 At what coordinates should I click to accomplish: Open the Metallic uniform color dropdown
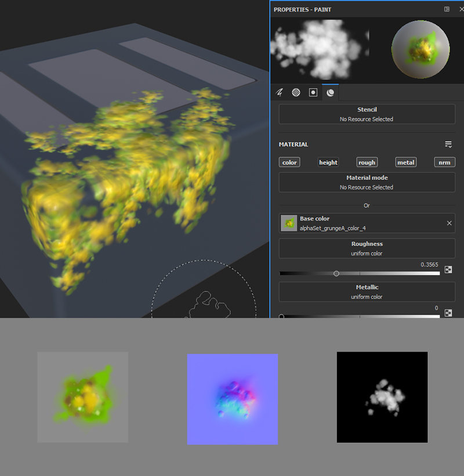click(x=367, y=292)
